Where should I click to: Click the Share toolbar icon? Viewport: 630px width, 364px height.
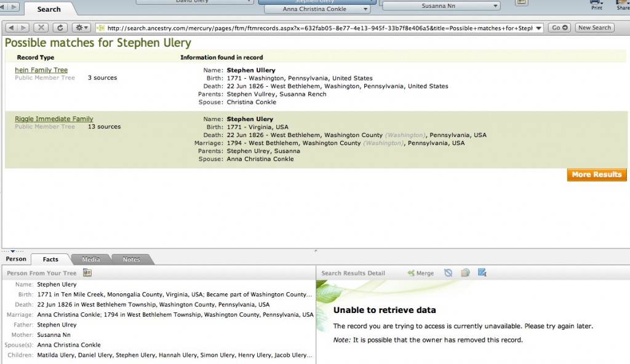[x=623, y=5]
